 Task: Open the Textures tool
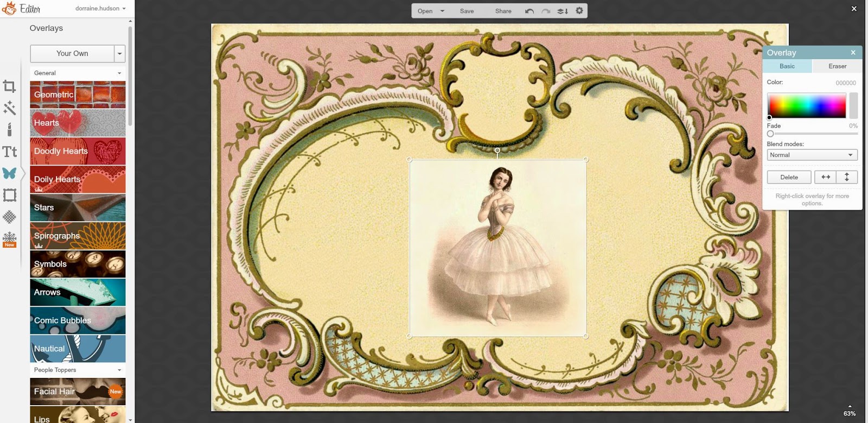tap(9, 217)
